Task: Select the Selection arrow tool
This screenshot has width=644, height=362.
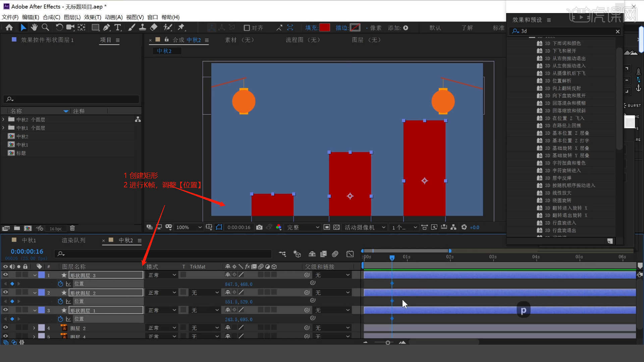Action: click(23, 27)
